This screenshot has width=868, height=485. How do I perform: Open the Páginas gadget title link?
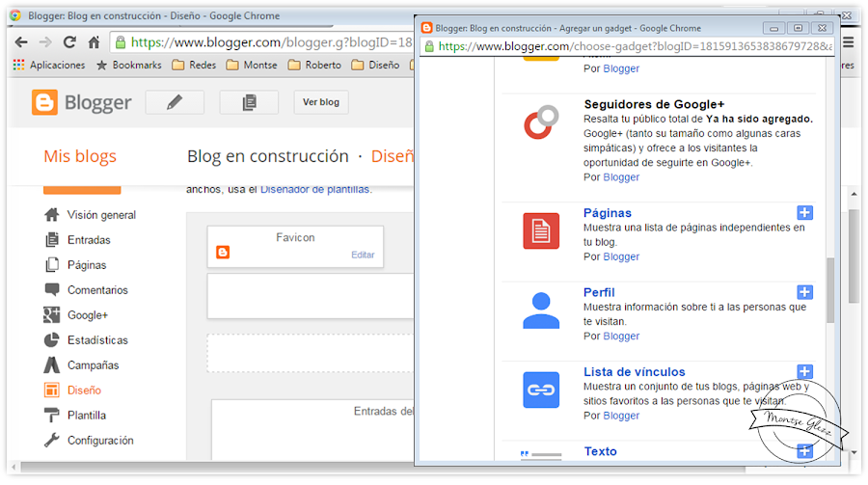click(x=608, y=213)
